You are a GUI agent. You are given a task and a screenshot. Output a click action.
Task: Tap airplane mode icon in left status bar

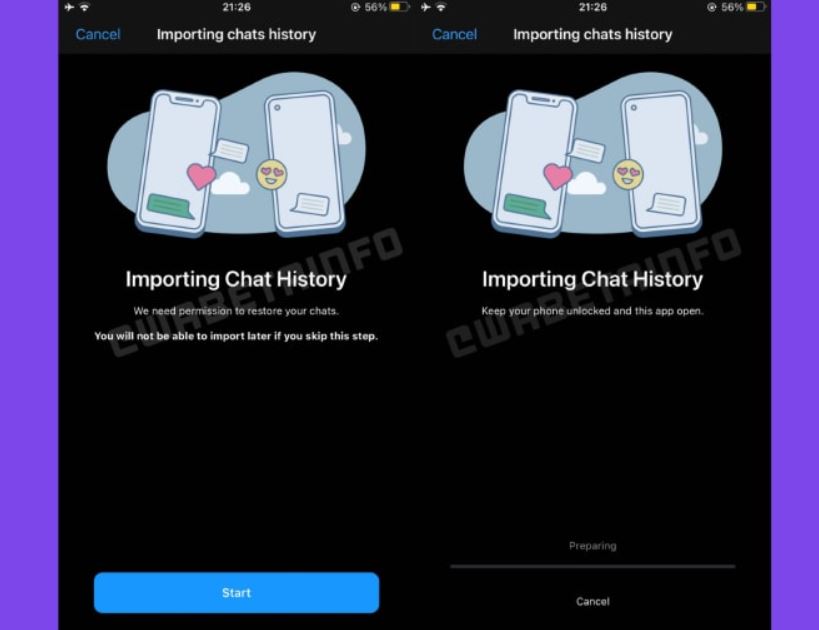69,7
